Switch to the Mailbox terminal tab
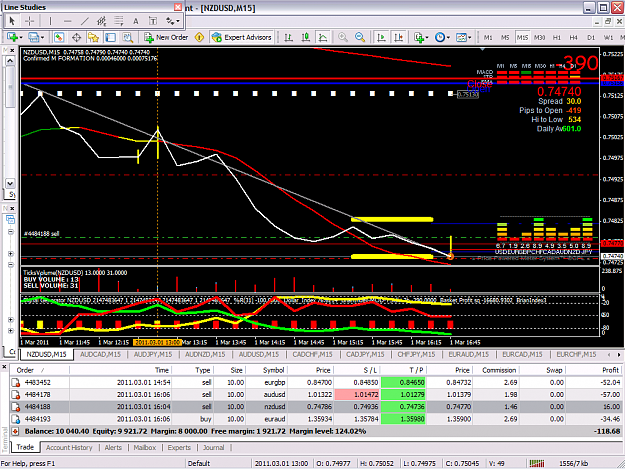Viewport: 625px width, 469px height. [x=145, y=447]
